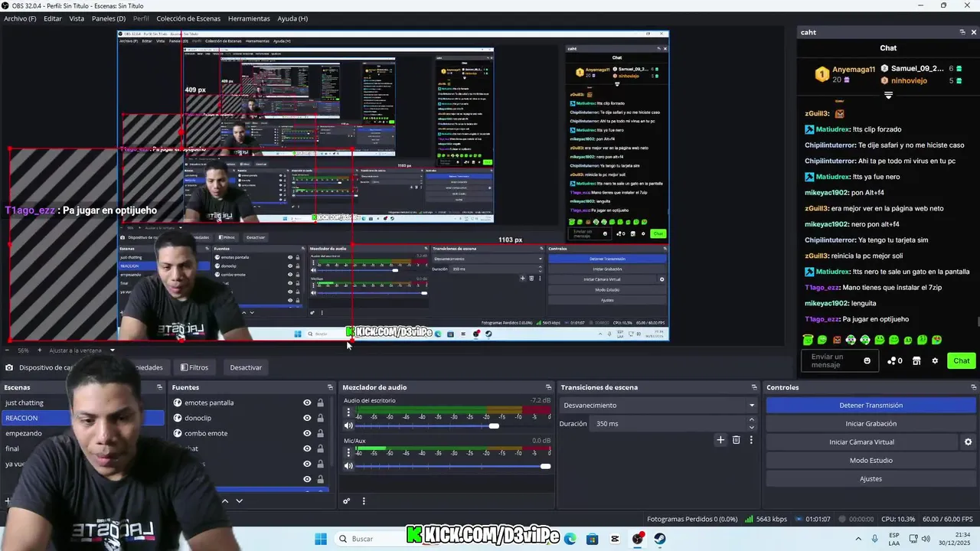Viewport: 980px width, 551px height.
Task: Add a new scene transition
Action: (x=720, y=440)
